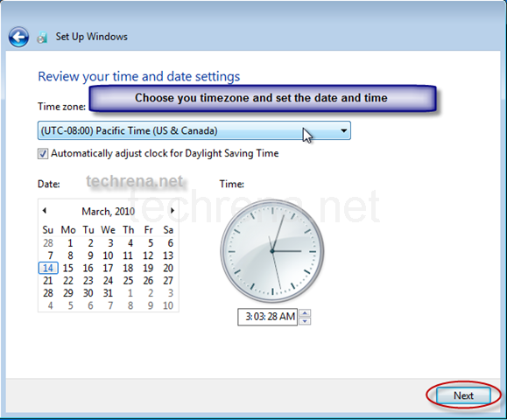
Task: Open the time zone dropdown arrow
Action: (344, 131)
